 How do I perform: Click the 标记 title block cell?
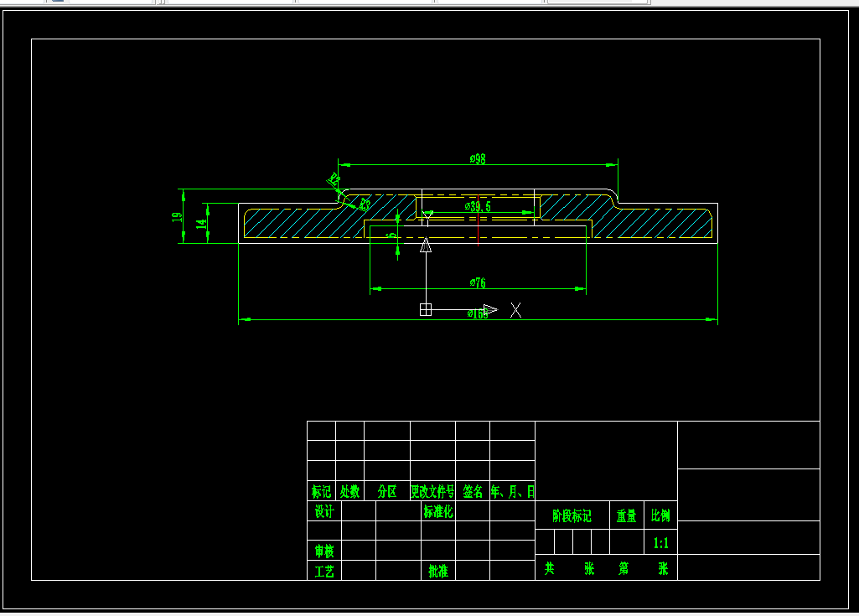click(x=322, y=492)
